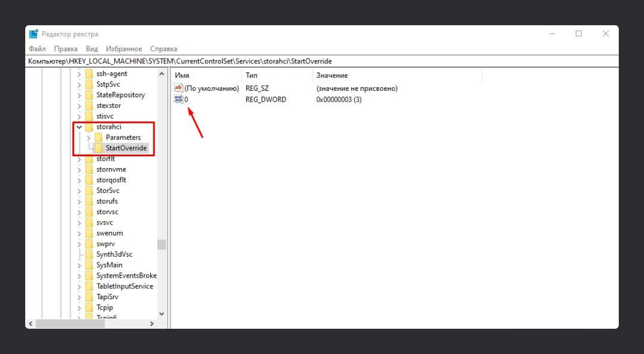Viewport: 644px width, 354px height.
Task: Select the value named 0
Action: coord(186,99)
